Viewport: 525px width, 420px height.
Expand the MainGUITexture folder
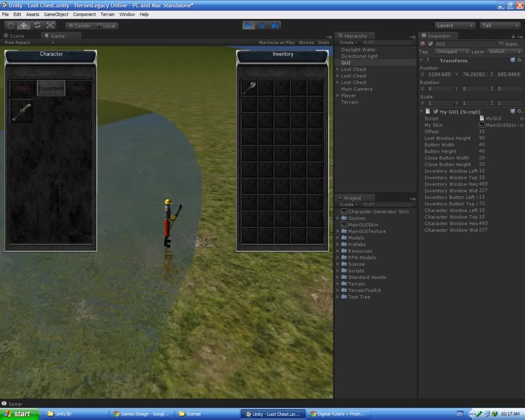tap(338, 231)
